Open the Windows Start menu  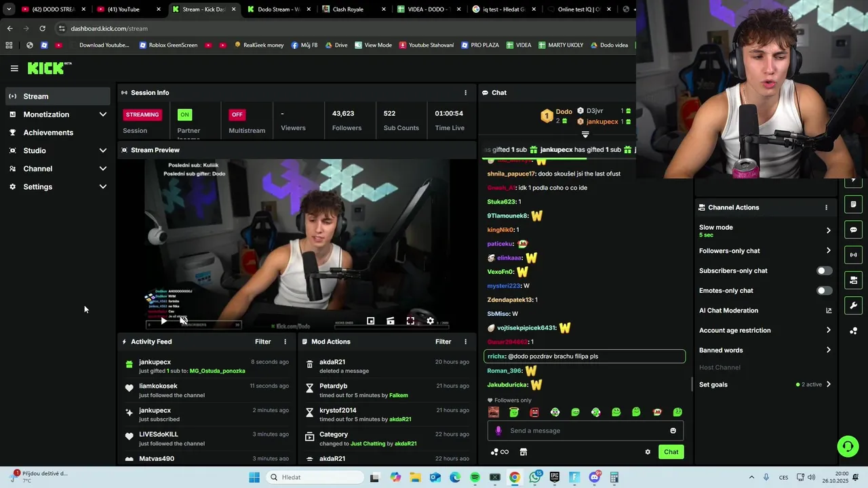pyautogui.click(x=254, y=477)
